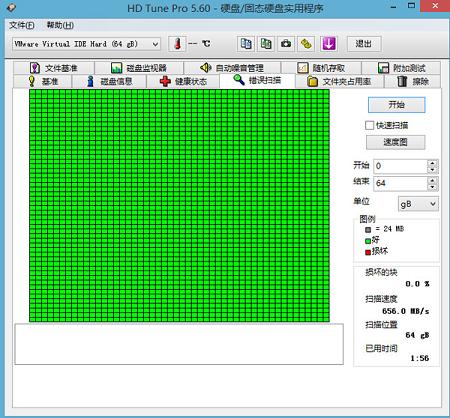
Task: Click the 结束 input field showing 64
Action: pos(400,183)
